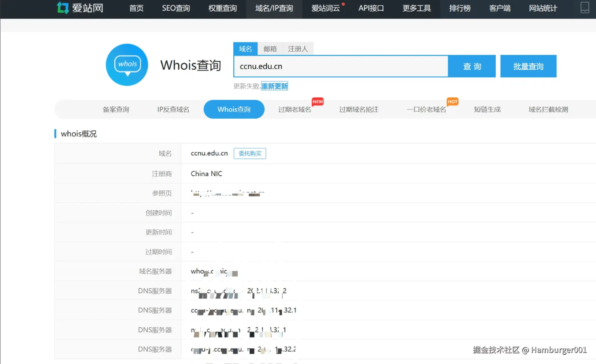Screen dimensions: 596x364
Task: Click the 域名服务器 row label
Action: (155, 271)
